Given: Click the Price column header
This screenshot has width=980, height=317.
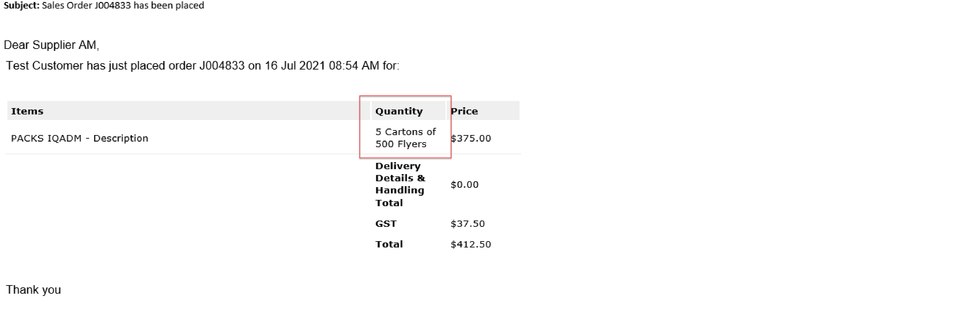Looking at the screenshot, I should tap(464, 111).
